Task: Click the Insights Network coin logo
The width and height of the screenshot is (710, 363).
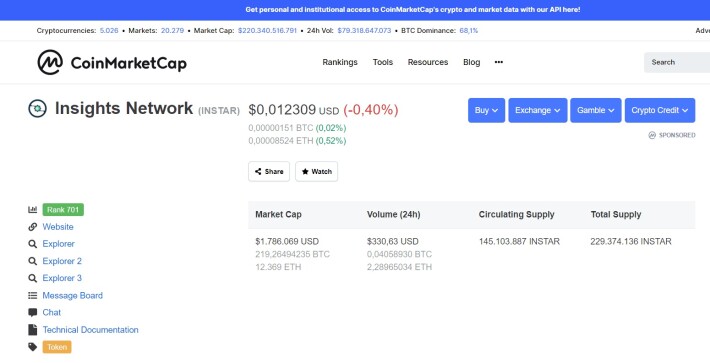Action: click(37, 109)
